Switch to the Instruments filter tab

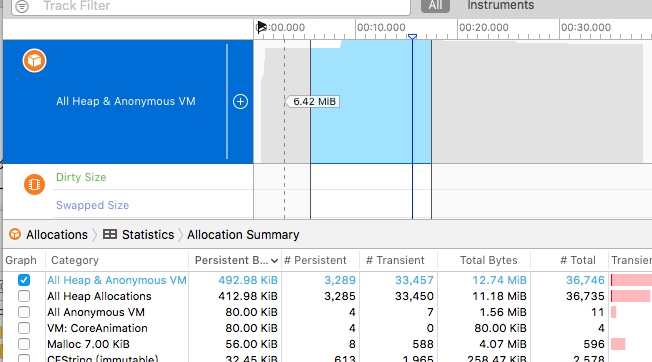500,5
